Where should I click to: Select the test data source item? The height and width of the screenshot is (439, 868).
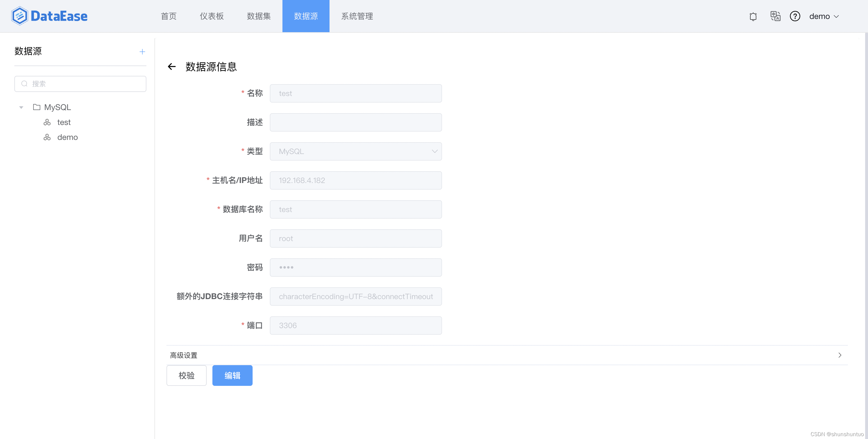click(64, 122)
